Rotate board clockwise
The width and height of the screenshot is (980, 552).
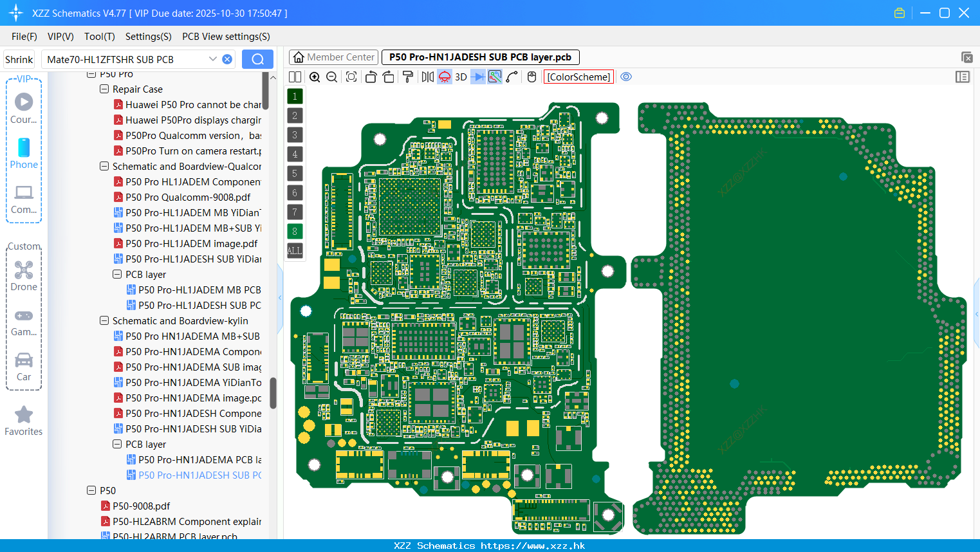tap(388, 77)
